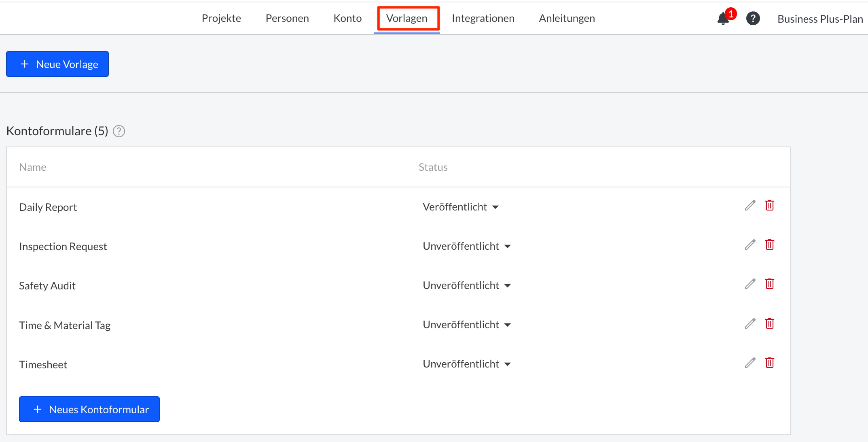Delete the Safety Audit form
868x442 pixels.
click(x=769, y=284)
